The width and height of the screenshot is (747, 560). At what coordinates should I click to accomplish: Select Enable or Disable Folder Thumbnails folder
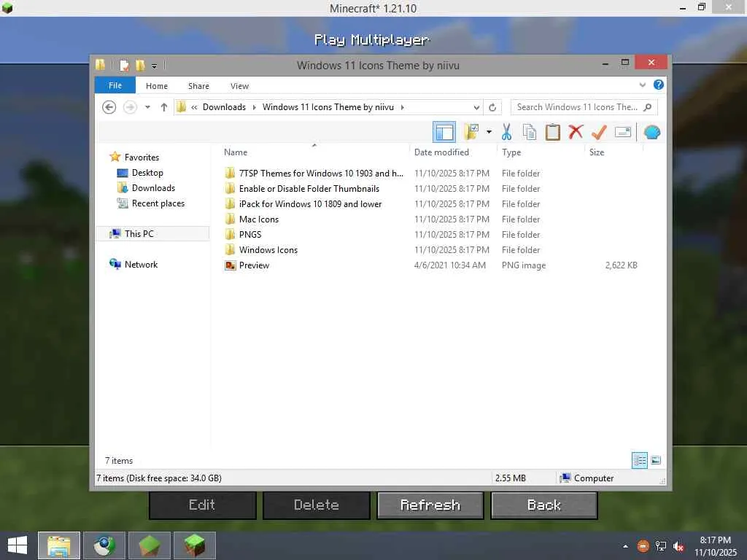tap(309, 189)
